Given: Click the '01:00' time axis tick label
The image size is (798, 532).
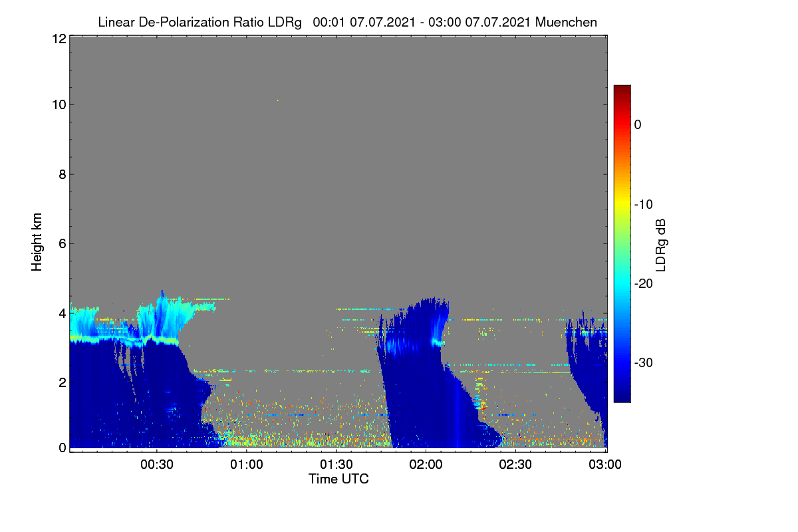Looking at the screenshot, I should point(247,465).
